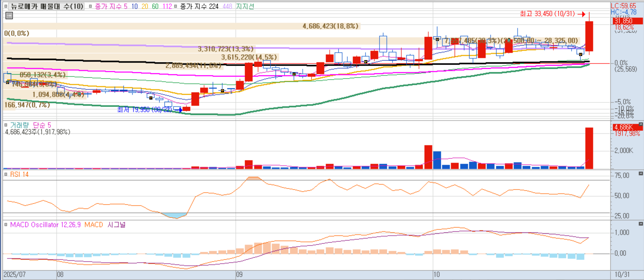Click the 3,615,220(14.5%) volume profile label
The height and width of the screenshot is (280, 644).
click(x=249, y=57)
